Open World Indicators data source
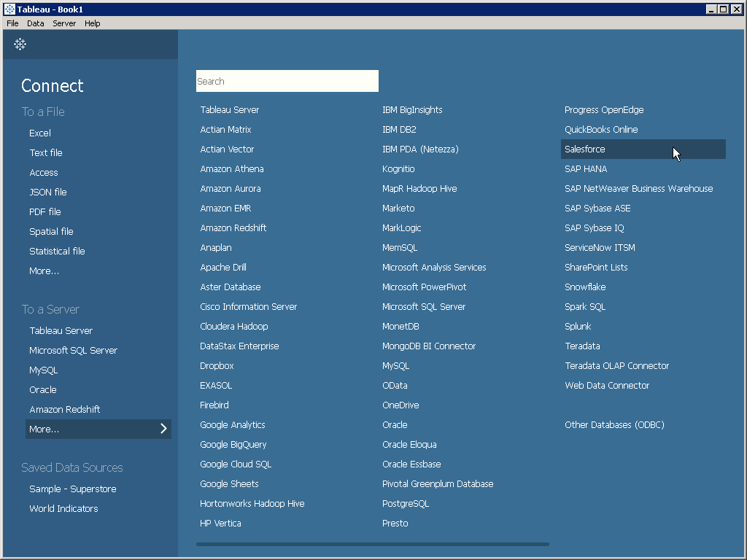The width and height of the screenshot is (747, 560). 63,508
